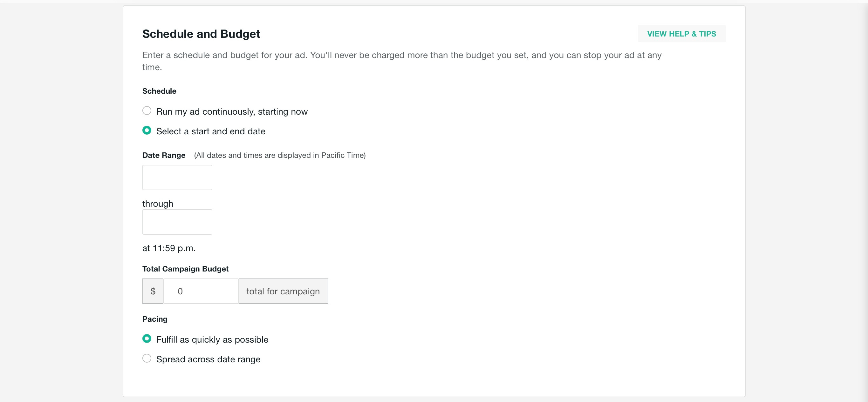Viewport: 868px width, 402px height.
Task: Click the 'Pacing' section label
Action: (155, 319)
